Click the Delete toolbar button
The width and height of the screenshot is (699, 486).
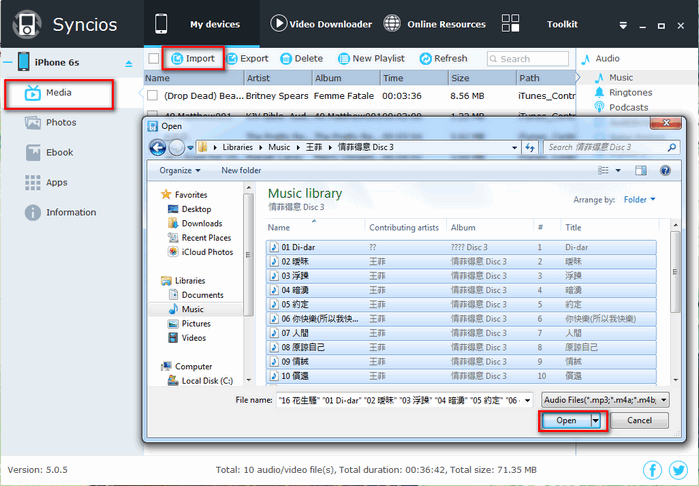302,58
